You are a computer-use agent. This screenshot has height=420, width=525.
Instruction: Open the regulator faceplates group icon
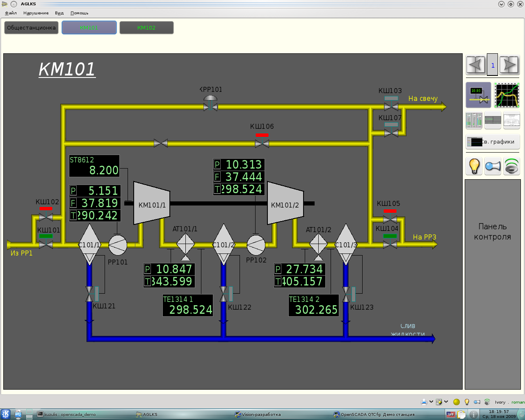pos(474,120)
